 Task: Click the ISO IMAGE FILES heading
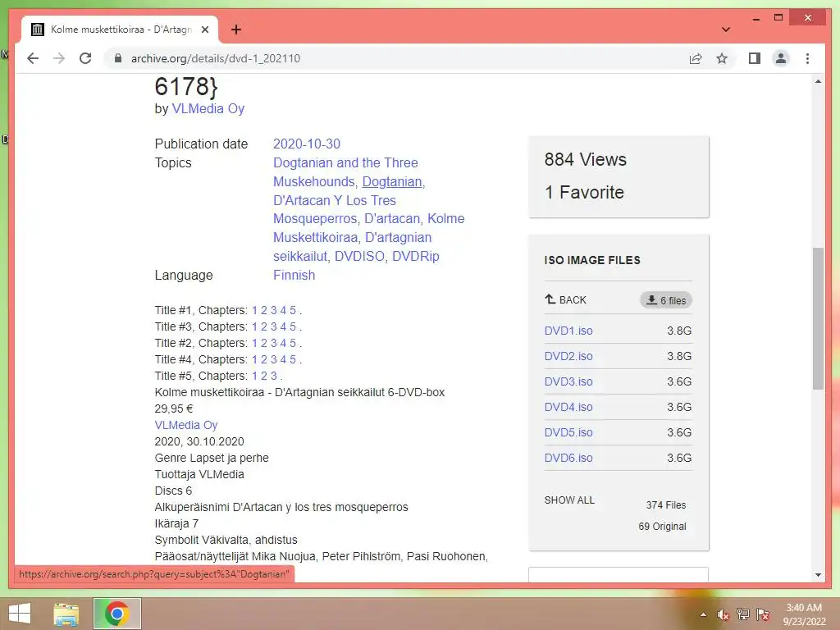[592, 260]
